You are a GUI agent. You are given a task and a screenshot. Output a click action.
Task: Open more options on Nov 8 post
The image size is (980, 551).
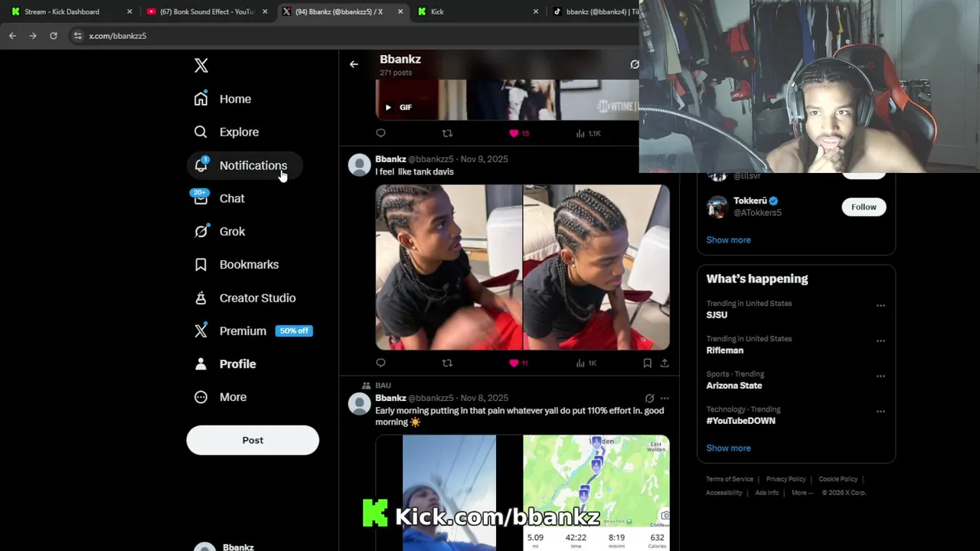tap(665, 398)
